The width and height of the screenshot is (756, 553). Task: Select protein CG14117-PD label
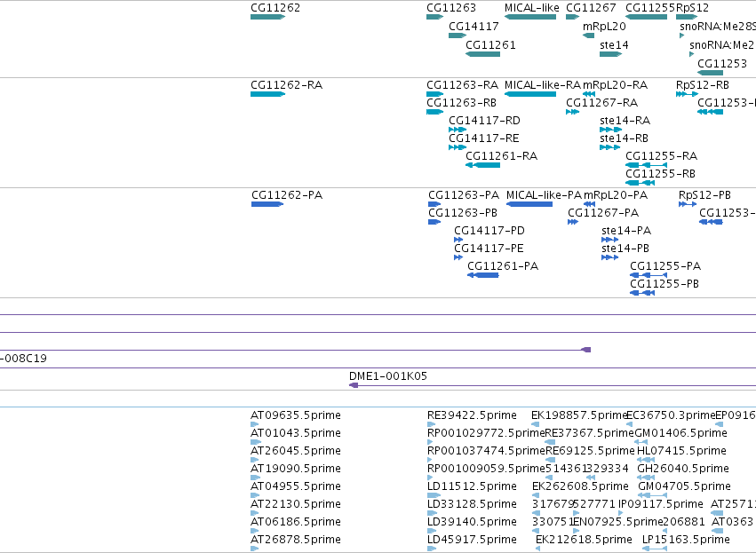pos(489,231)
